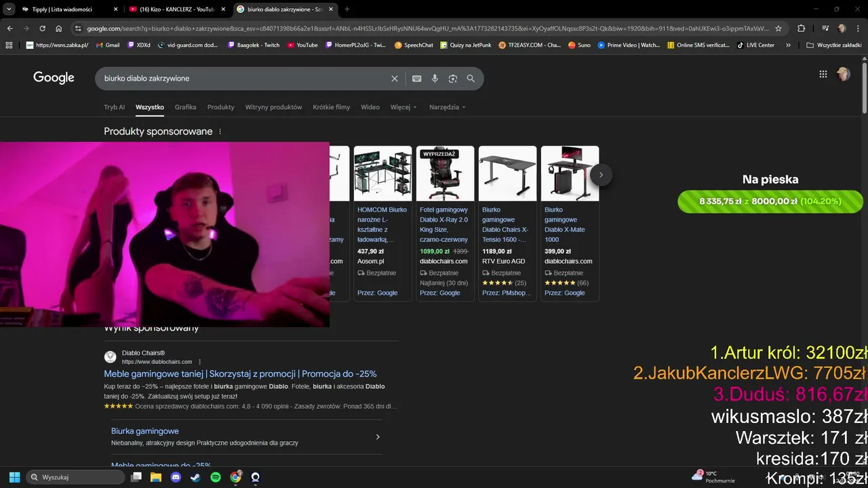The height and width of the screenshot is (488, 868).
Task: Switch to the Kizo KANCLERZ YouTube tab
Action: tap(178, 9)
